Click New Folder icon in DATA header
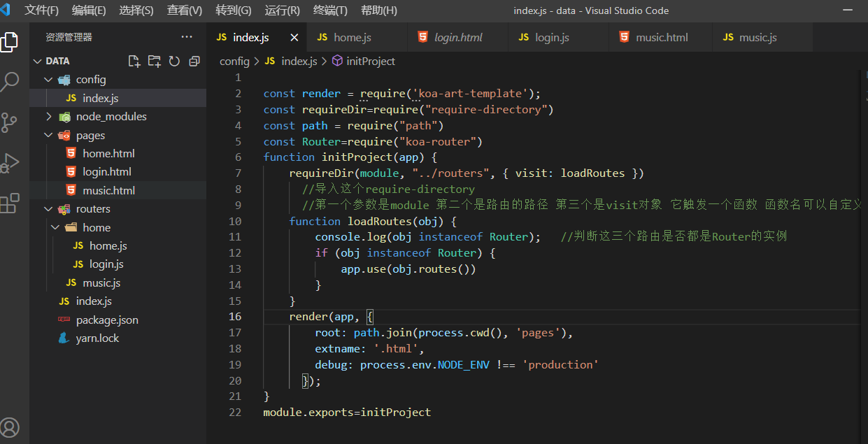The image size is (868, 444). (154, 61)
